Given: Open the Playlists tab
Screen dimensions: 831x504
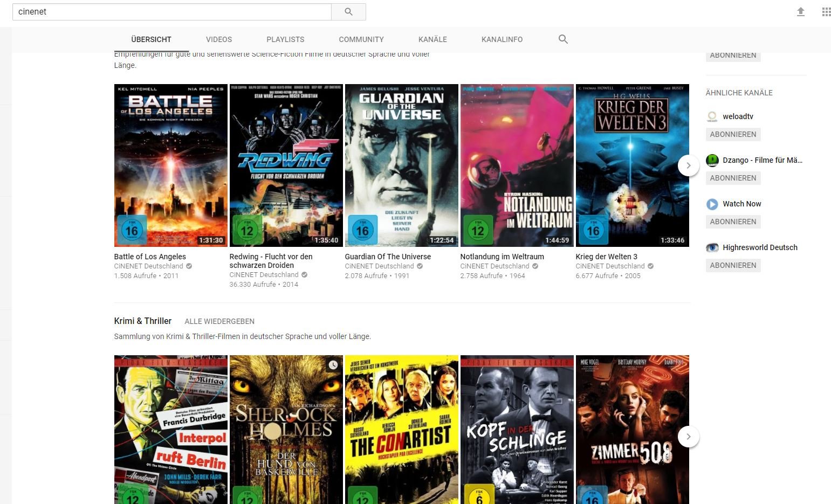Looking at the screenshot, I should (x=285, y=39).
